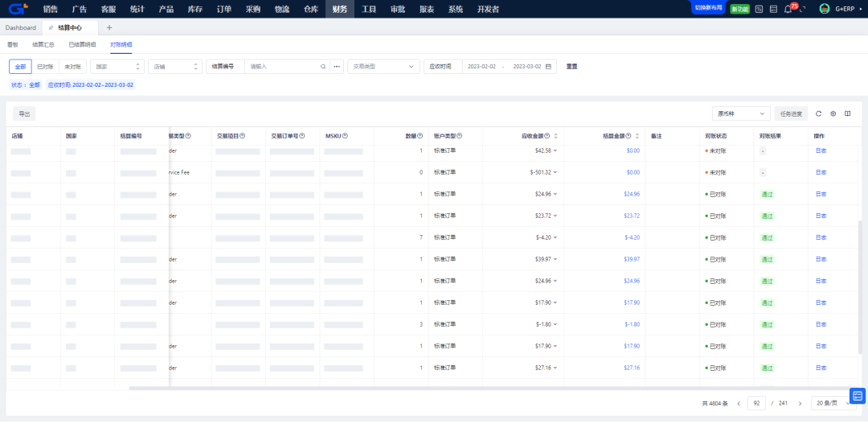Viewport: 868px width, 424px height.
Task: Open the 库存 menu
Action: [x=194, y=10]
